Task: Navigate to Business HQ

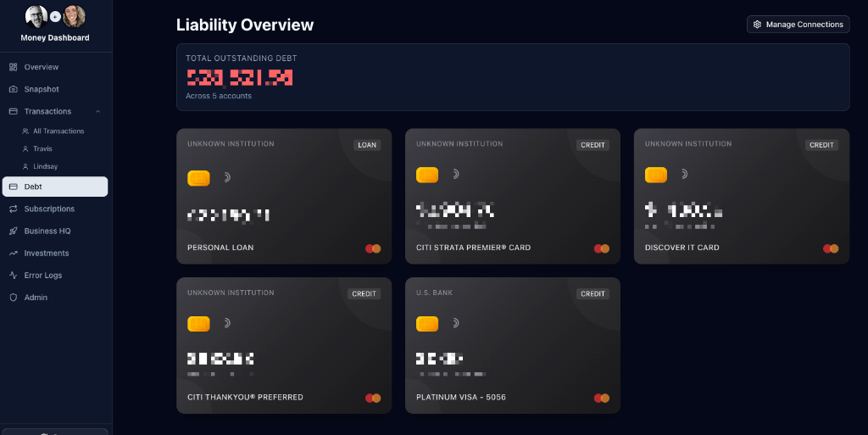Action: [x=47, y=231]
